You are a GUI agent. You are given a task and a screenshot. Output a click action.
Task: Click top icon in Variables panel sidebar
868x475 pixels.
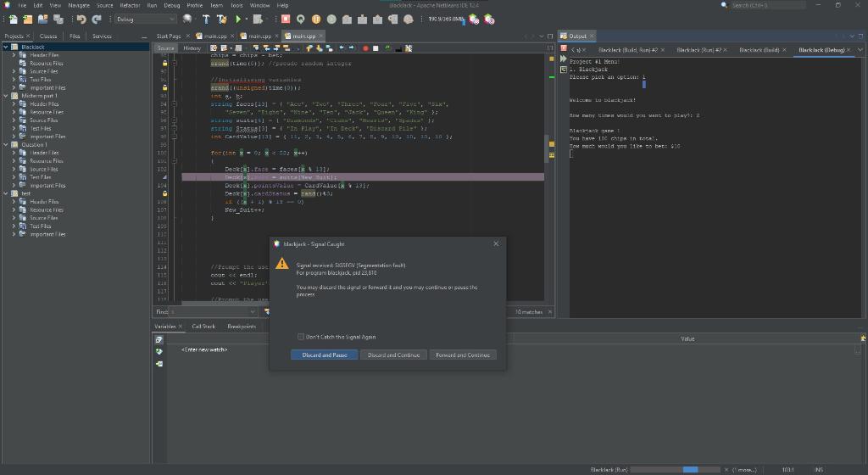(x=159, y=339)
